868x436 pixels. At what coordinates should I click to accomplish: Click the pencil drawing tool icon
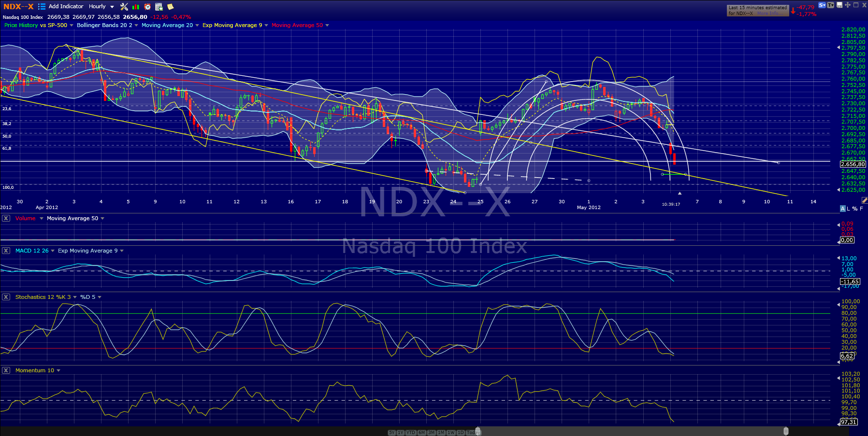coord(864,200)
